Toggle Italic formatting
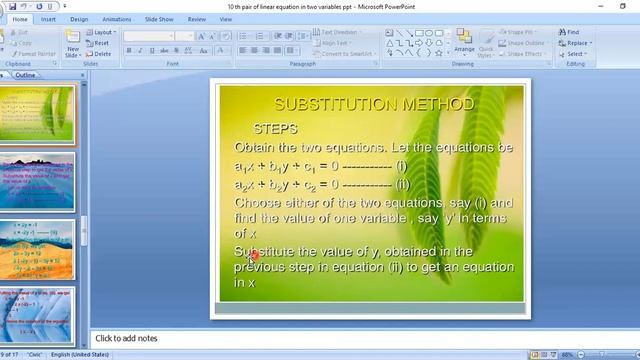 click(x=140, y=51)
